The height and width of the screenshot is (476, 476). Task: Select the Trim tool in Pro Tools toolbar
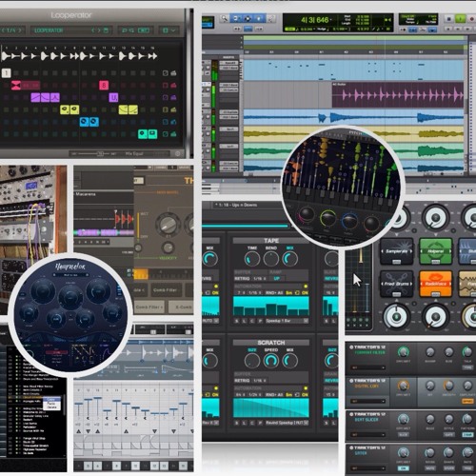click(236, 18)
